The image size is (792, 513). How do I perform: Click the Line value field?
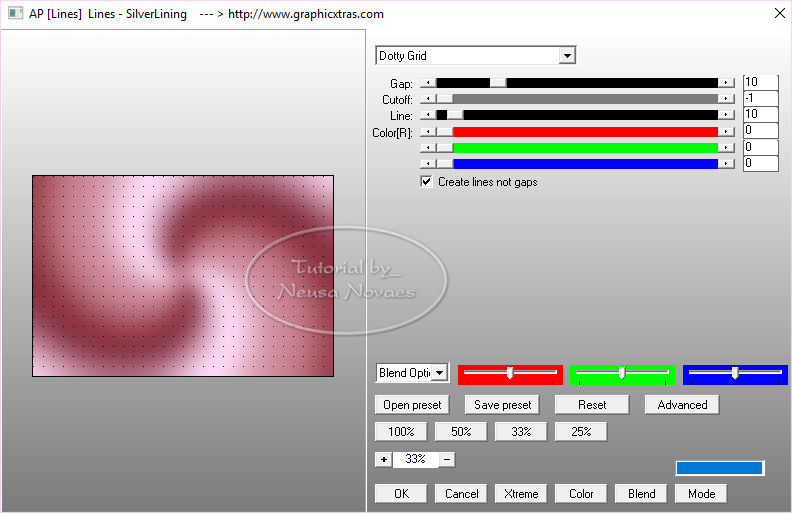point(760,115)
